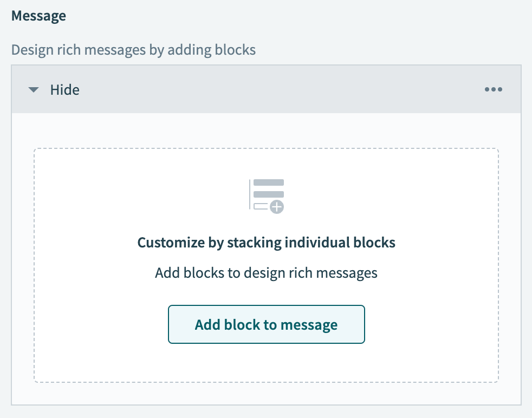Click the plus symbol on the blocks icon
532x418 pixels.
tap(276, 206)
